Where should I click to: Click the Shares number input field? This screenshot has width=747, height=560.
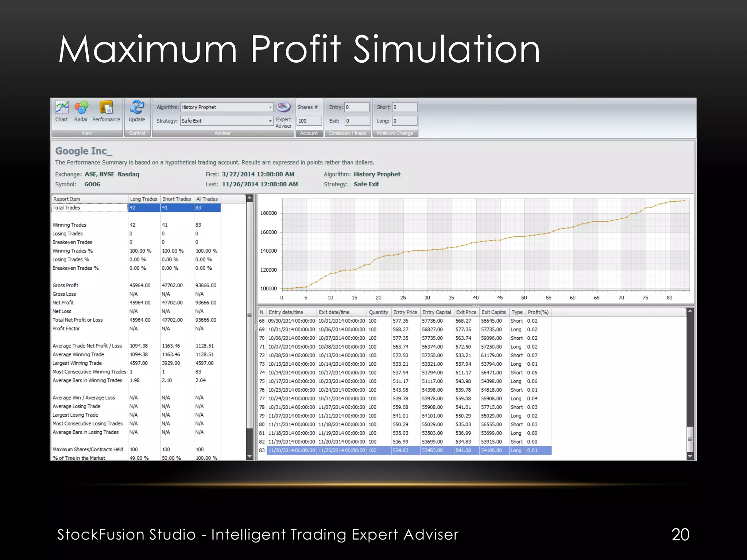click(309, 121)
